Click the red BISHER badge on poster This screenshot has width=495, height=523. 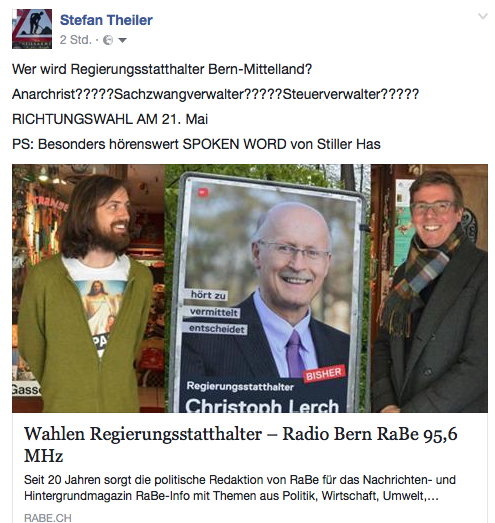click(324, 374)
